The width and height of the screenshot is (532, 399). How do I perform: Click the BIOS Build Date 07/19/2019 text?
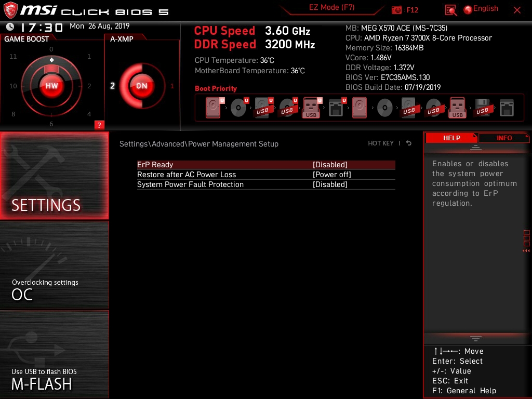point(393,87)
